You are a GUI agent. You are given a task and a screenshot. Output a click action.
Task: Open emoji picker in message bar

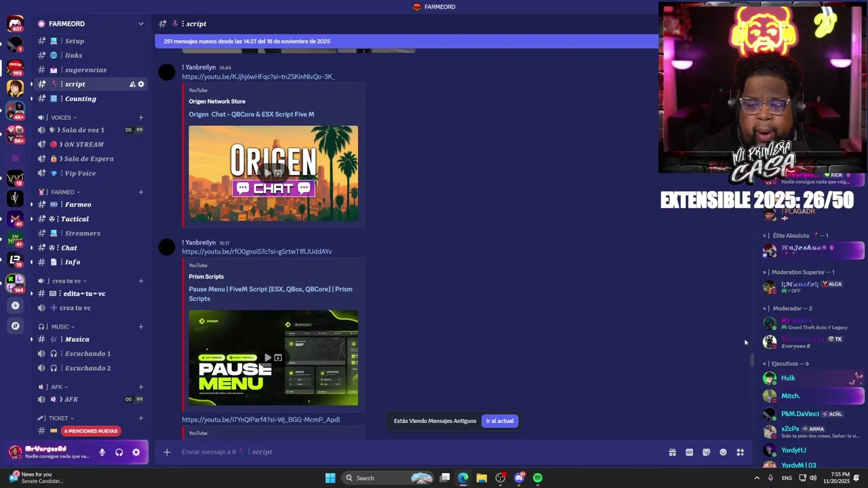723,452
